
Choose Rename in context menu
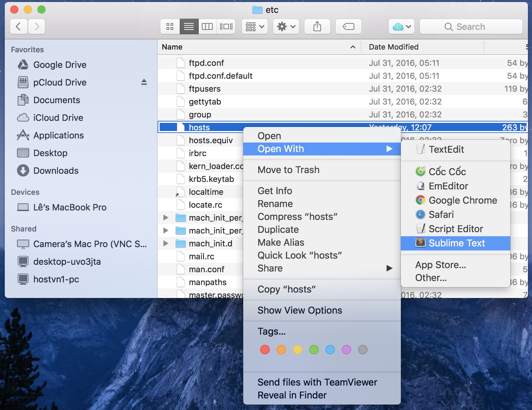click(x=322, y=204)
